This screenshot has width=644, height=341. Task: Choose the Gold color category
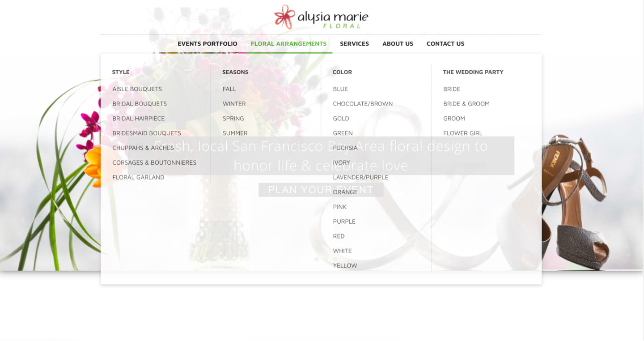pos(341,119)
